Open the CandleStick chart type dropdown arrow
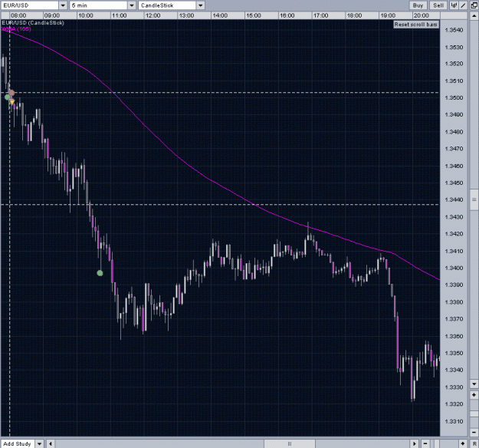This screenshot has height=448, width=479. coord(200,5)
